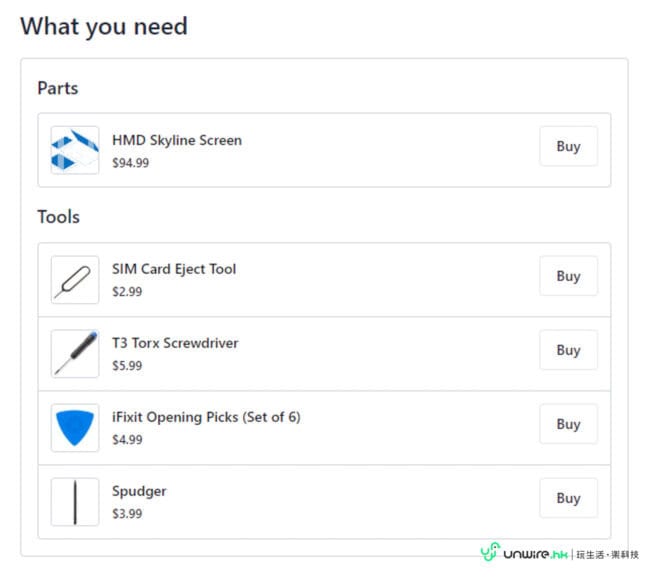Viewport: 657px width, 580px height.
Task: Open the Spudger product link
Action: tap(139, 491)
